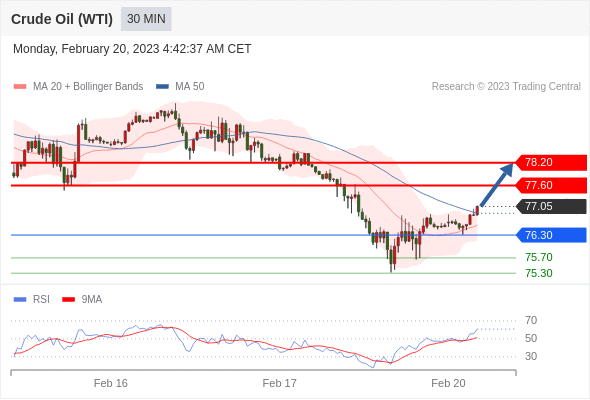Click the 77.60 resistance price tag
Viewport: 590px width, 400px height.
coord(551,185)
